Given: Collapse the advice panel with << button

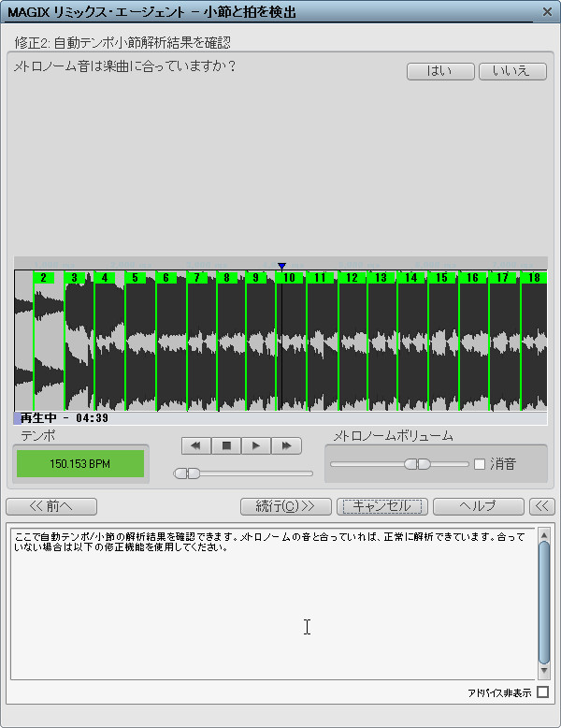Looking at the screenshot, I should [542, 506].
